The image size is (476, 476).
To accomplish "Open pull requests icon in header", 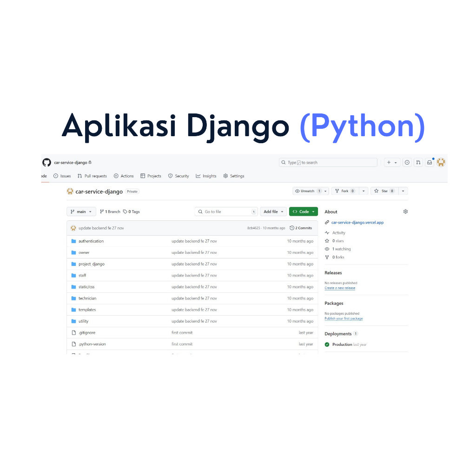I will click(x=418, y=162).
